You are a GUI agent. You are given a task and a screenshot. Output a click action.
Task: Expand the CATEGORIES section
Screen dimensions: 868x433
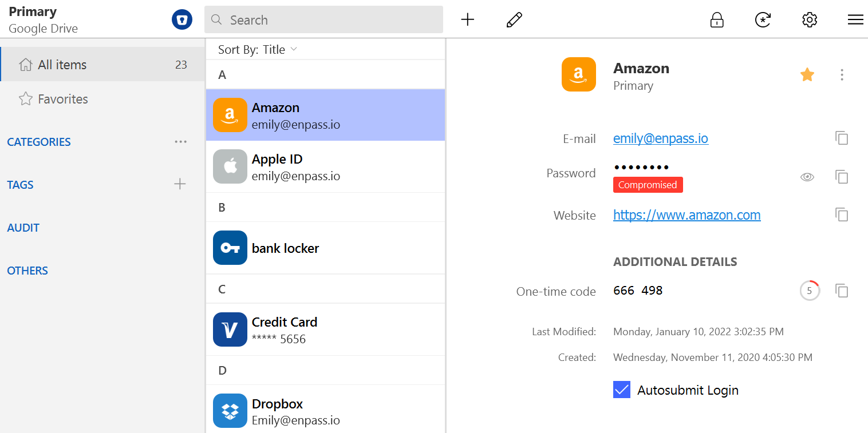(39, 142)
